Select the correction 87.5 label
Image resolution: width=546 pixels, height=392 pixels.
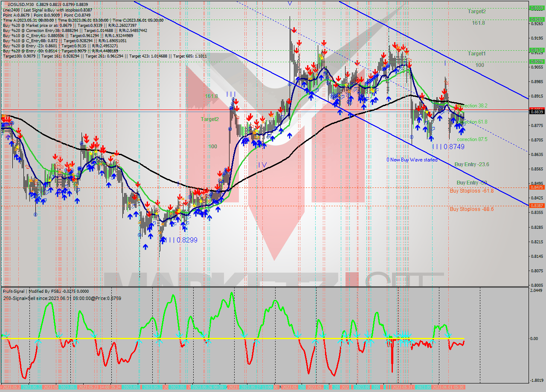pos(472,139)
